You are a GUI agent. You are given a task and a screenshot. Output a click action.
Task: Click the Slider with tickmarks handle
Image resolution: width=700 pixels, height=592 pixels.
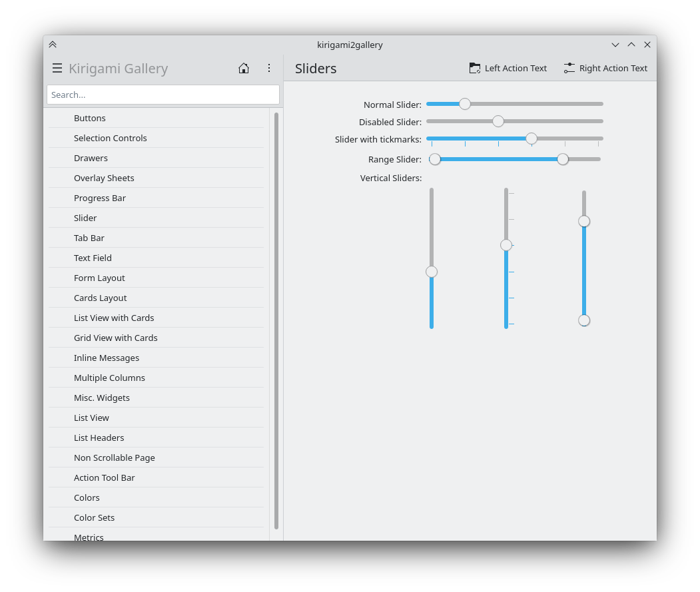(x=531, y=139)
